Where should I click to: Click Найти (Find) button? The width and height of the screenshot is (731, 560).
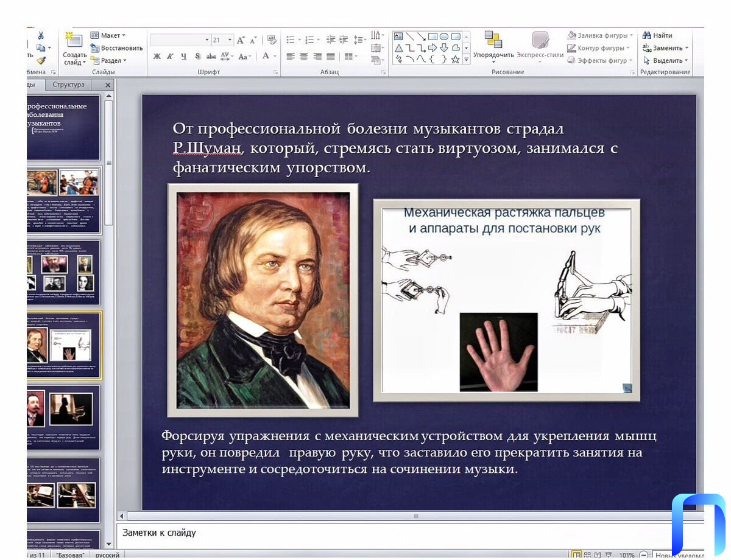click(658, 35)
